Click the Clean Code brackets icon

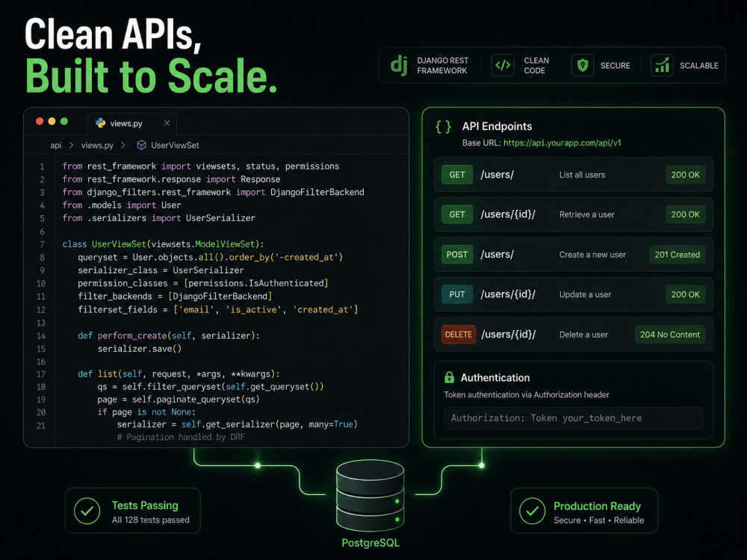pyautogui.click(x=503, y=65)
